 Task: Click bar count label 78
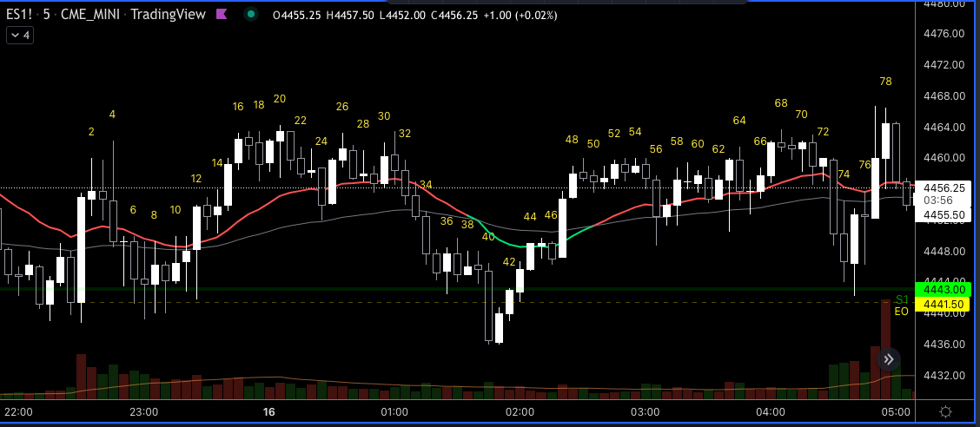[885, 82]
